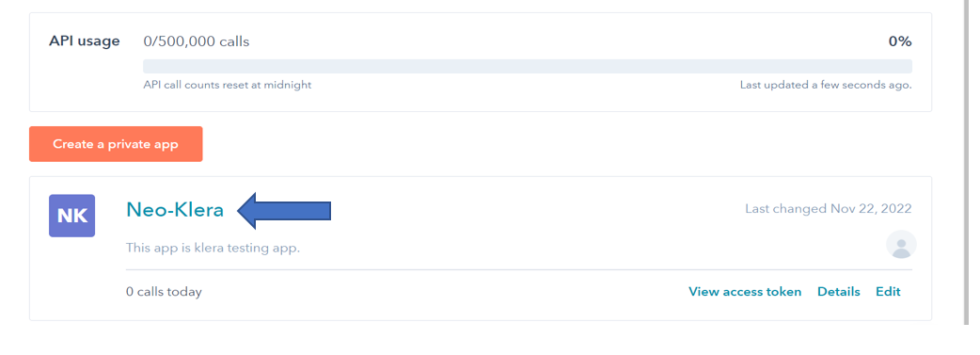Click the Last changed Nov 22, 2022 text
The width and height of the screenshot is (980, 355).
pos(829,208)
